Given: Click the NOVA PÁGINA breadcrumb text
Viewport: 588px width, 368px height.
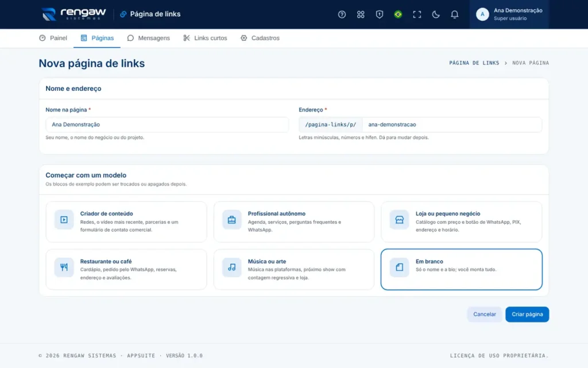Looking at the screenshot, I should click(x=530, y=63).
